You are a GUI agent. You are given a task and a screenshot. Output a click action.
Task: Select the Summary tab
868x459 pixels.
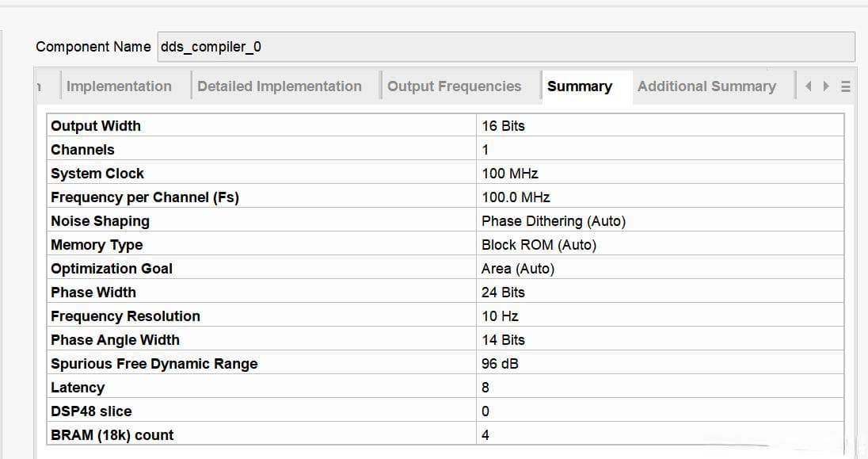click(580, 86)
